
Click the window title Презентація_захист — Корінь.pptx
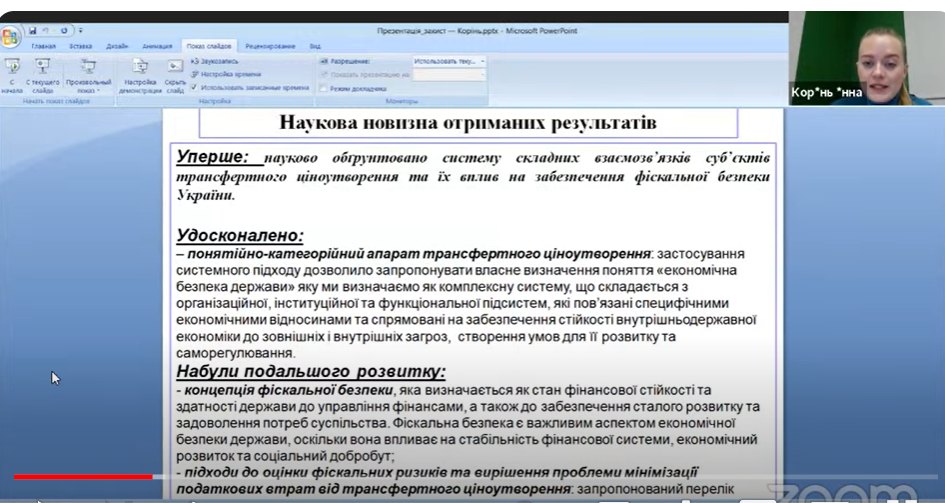coord(477,30)
